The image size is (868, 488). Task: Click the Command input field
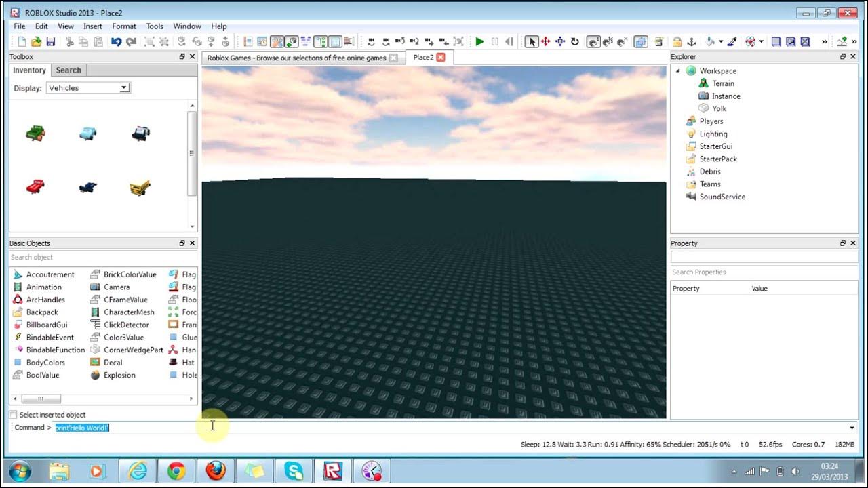coord(451,428)
